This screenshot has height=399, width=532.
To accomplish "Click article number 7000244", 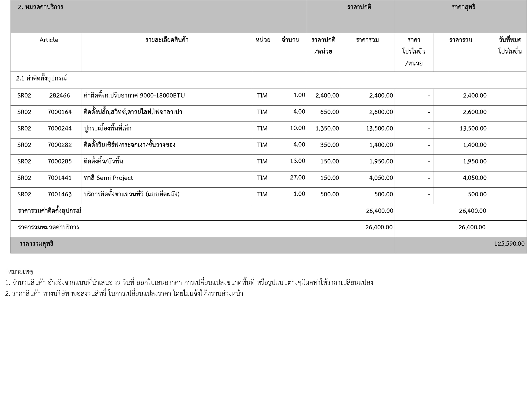I will (59, 128).
